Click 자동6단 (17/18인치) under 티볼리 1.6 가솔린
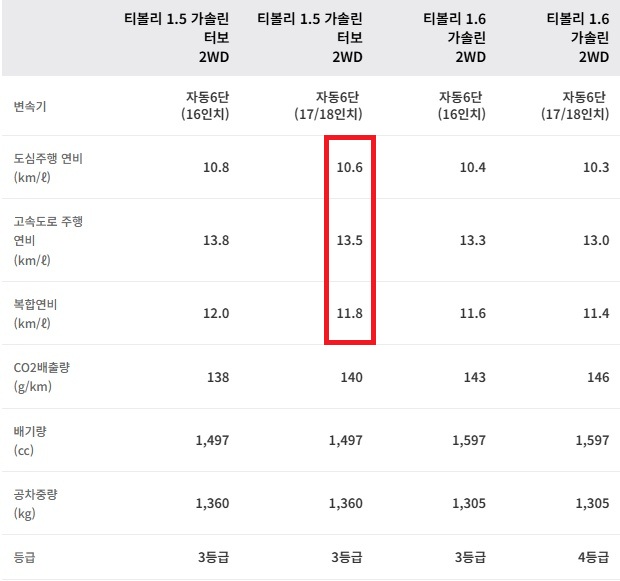This screenshot has height=581, width=620. click(575, 106)
